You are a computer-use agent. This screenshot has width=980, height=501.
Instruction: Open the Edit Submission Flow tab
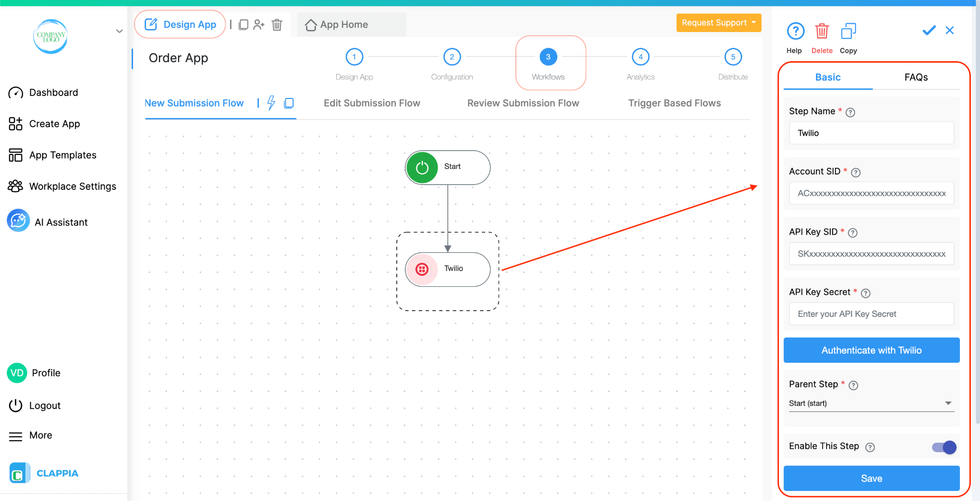point(372,103)
